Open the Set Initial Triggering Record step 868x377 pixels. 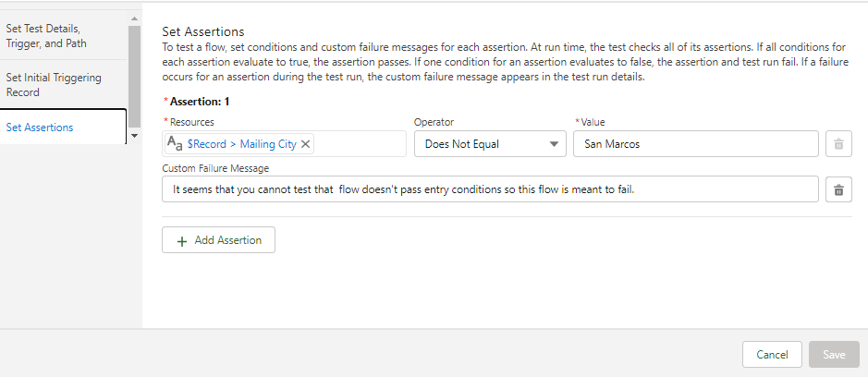click(54, 85)
